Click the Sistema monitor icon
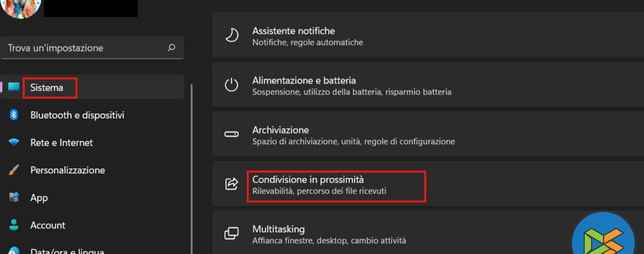The height and width of the screenshot is (254, 644). click(x=14, y=87)
